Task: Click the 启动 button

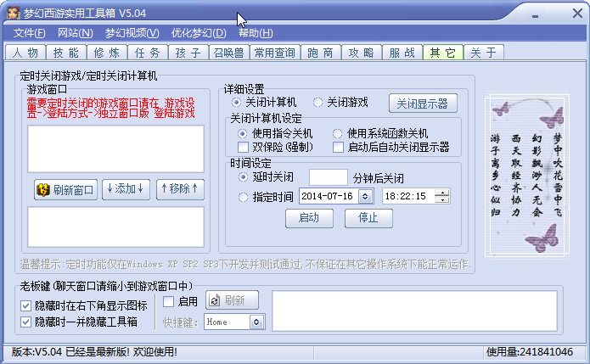Action: (309, 218)
